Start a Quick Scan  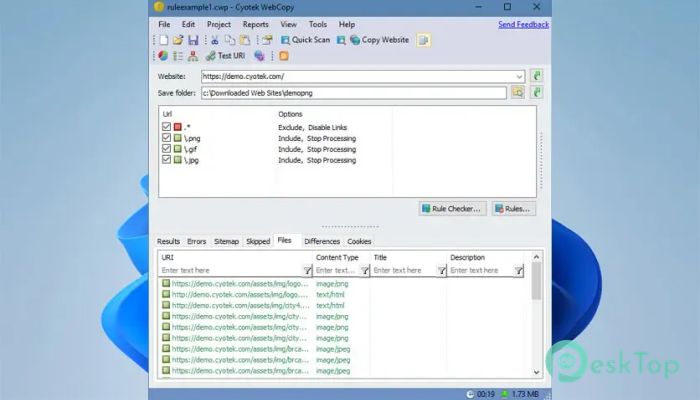305,40
